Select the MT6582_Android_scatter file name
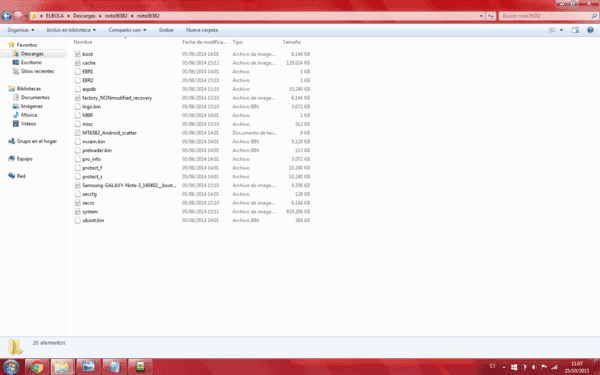Screen dimensions: 600x375 pyautogui.click(x=109, y=133)
